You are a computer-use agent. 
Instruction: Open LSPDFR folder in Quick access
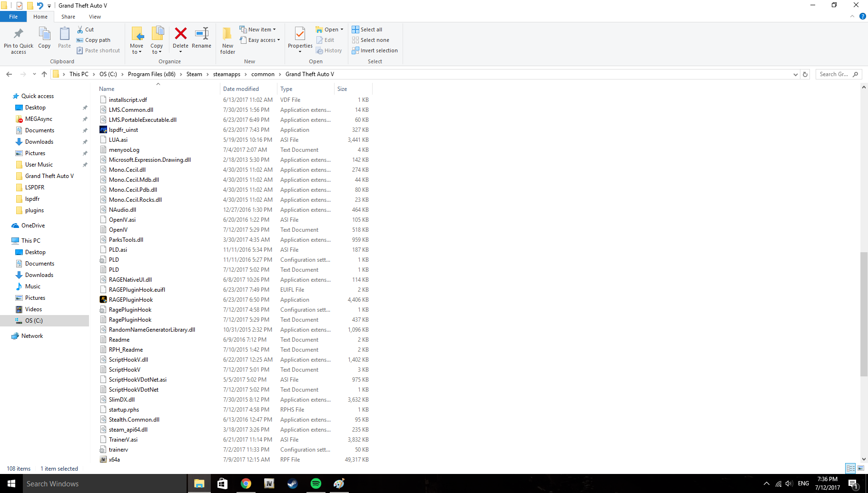coord(35,187)
